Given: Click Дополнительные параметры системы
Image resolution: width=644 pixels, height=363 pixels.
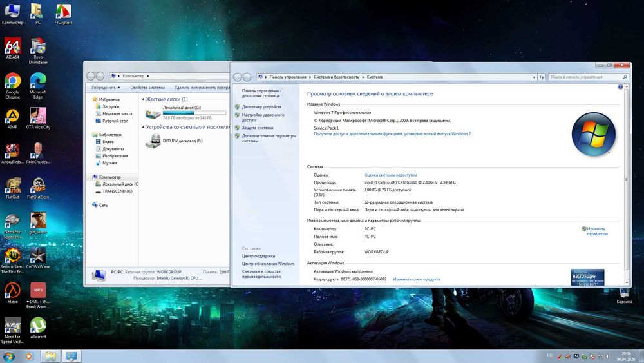Looking at the screenshot, I should (x=269, y=139).
